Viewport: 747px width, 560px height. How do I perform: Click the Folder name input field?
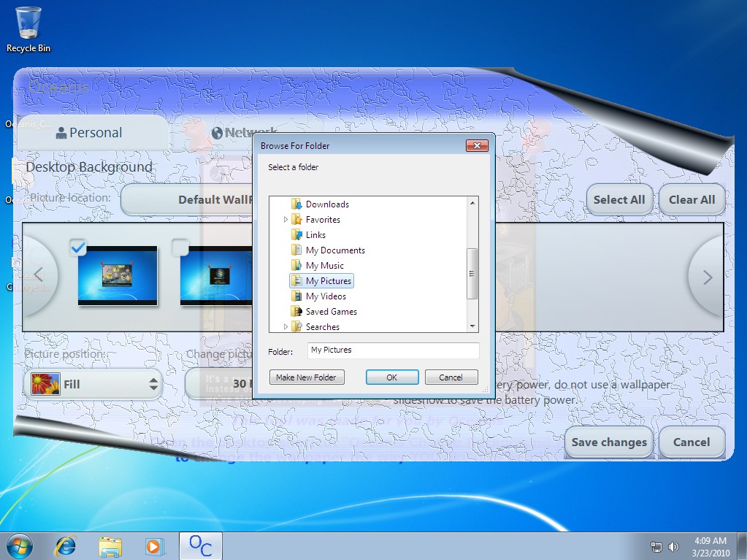(x=393, y=350)
